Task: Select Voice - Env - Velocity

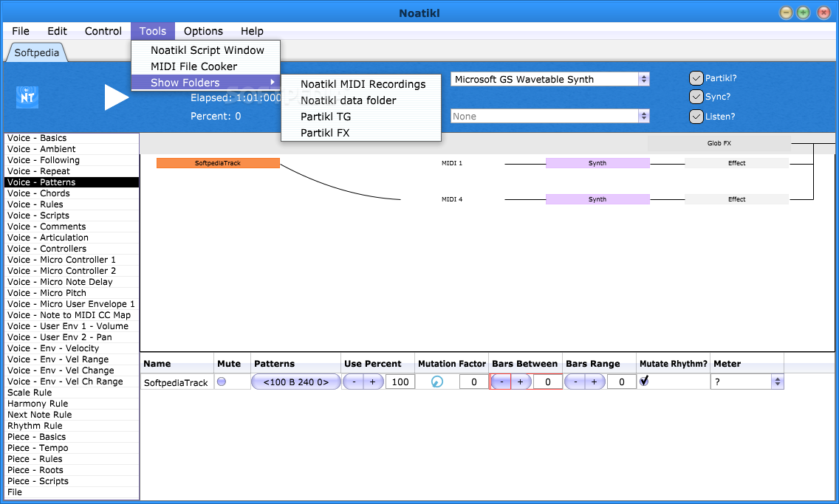Action: coord(72,348)
